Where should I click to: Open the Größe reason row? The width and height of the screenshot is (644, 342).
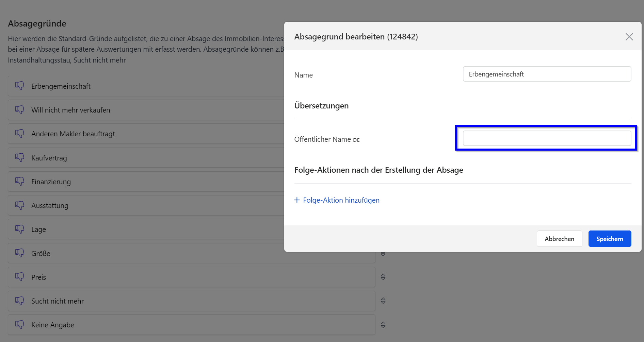(192, 253)
